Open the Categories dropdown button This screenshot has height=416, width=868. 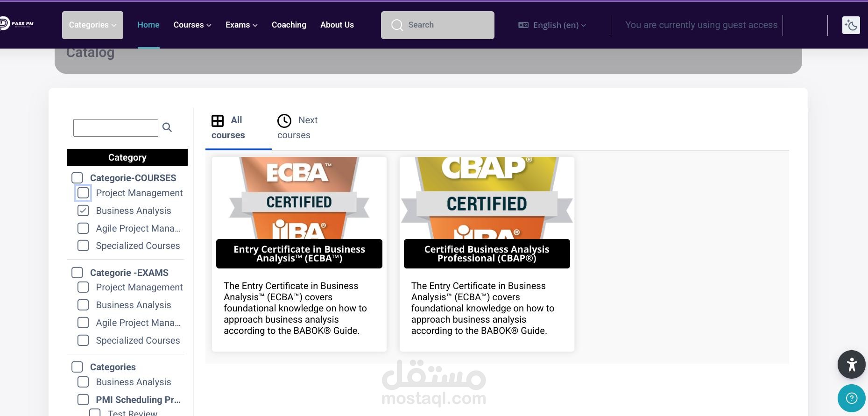click(92, 25)
